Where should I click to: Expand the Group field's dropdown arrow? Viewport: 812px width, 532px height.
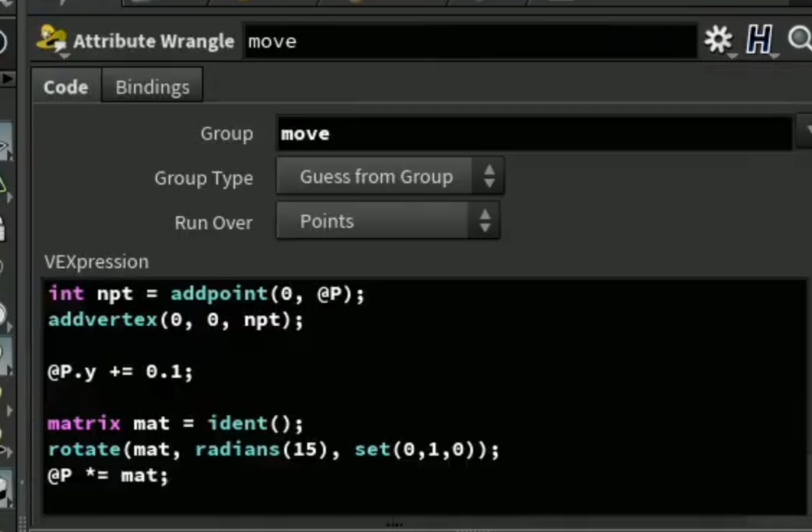pos(806,131)
